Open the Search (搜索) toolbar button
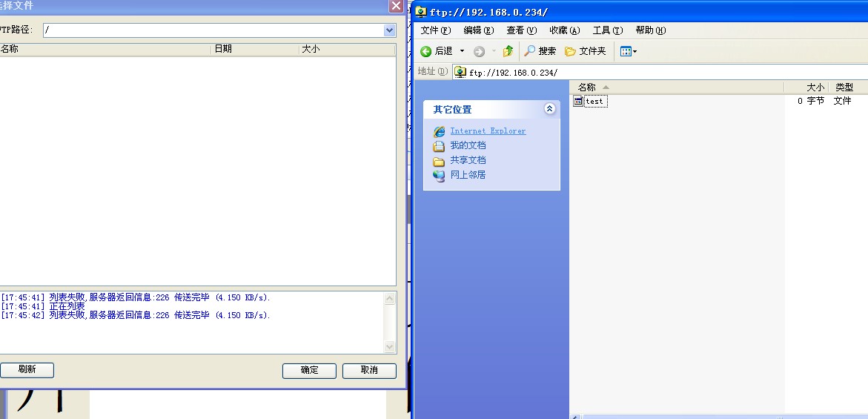The width and height of the screenshot is (868, 419). [x=540, y=51]
